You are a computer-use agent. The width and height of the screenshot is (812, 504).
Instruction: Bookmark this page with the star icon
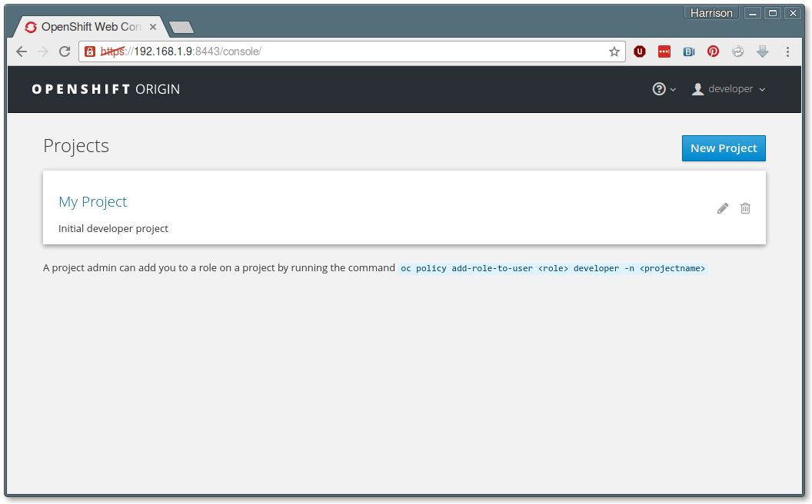(614, 51)
